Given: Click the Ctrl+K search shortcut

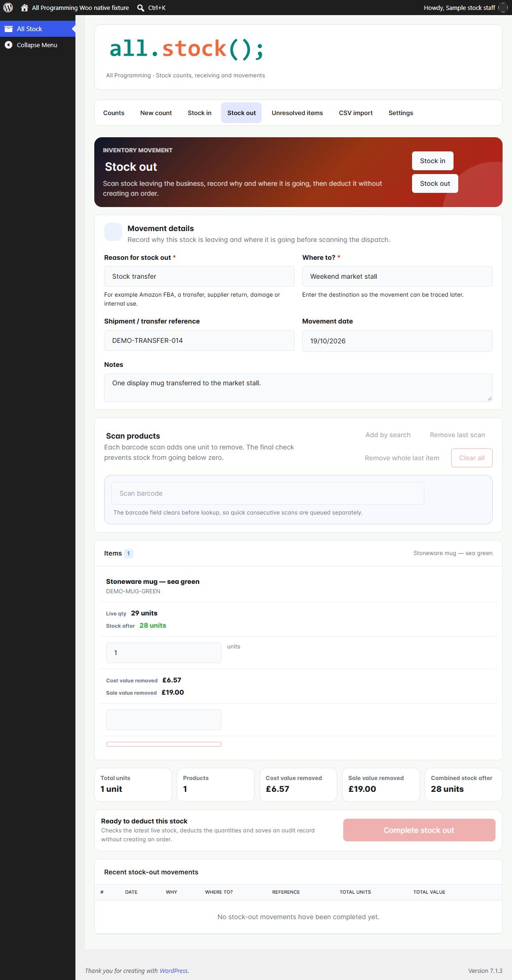Looking at the screenshot, I should (157, 8).
